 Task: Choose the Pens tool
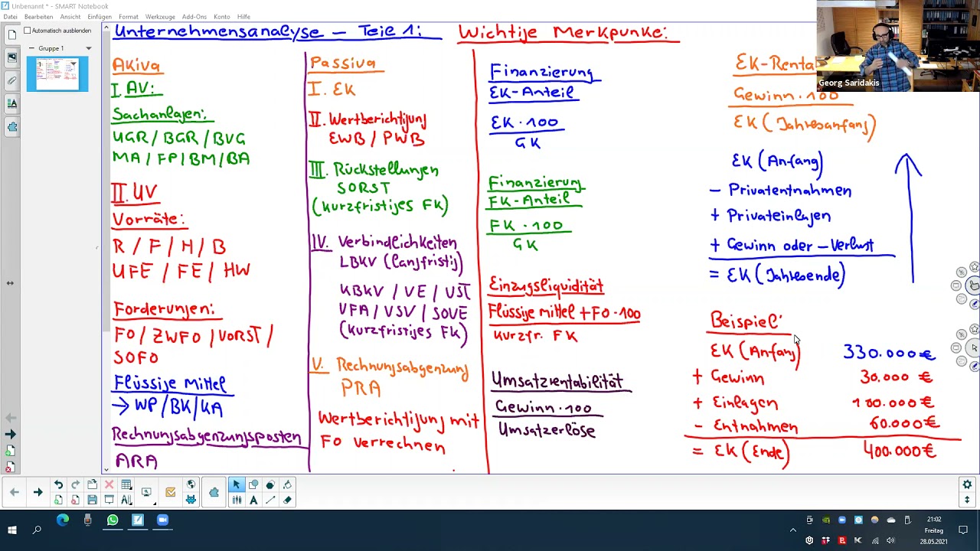pyautogui.click(x=236, y=500)
